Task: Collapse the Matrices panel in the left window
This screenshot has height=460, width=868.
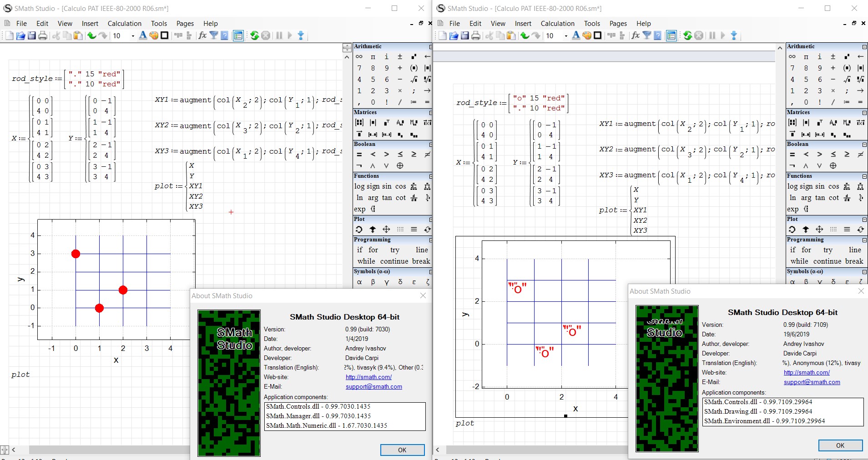Action: (430, 113)
